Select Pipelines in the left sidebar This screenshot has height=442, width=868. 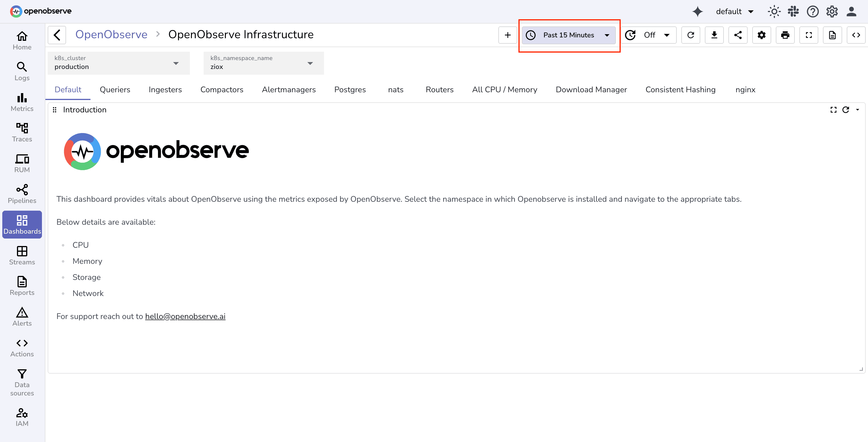22,193
